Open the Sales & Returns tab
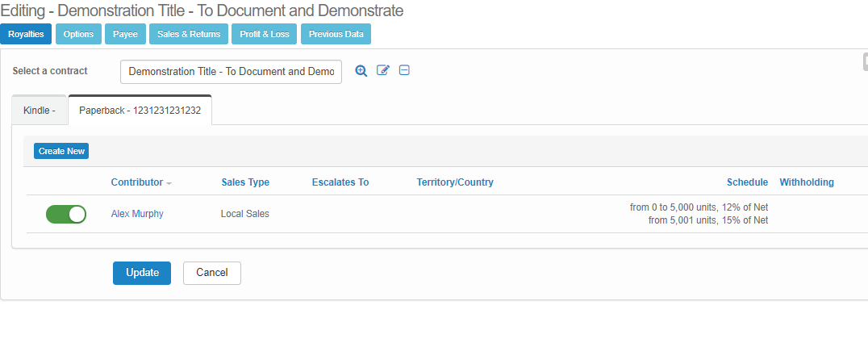Screen dimensions: 868x364 (189, 34)
